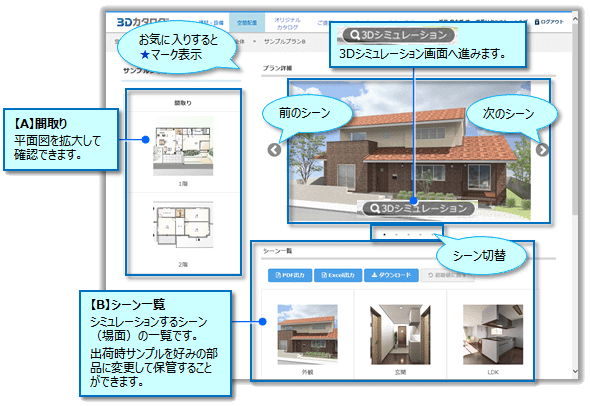Go to the previous scene arrow
The width and height of the screenshot is (590, 406).
pyautogui.click(x=274, y=150)
